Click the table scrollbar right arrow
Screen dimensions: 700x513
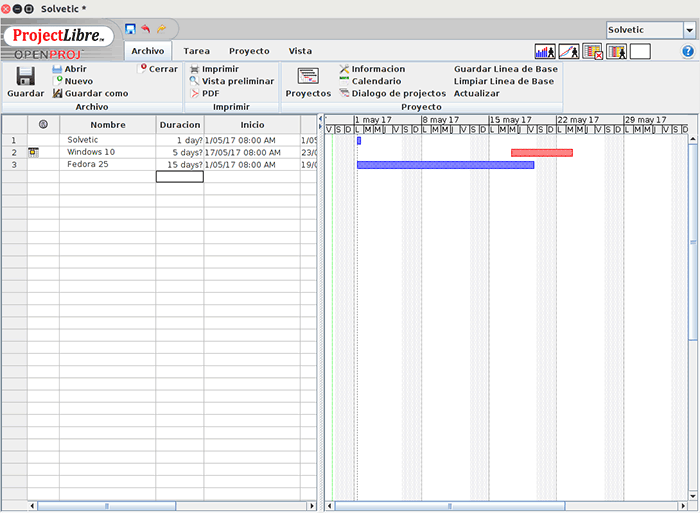coord(312,506)
